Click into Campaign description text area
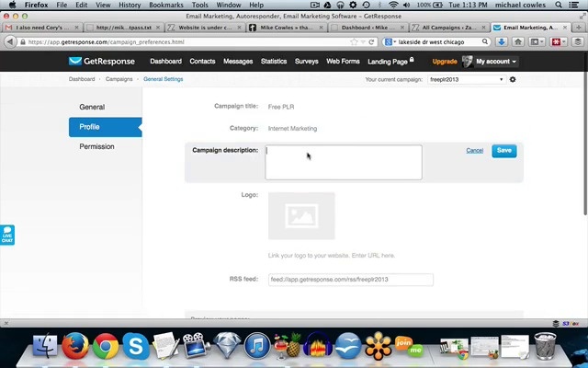 coord(344,162)
